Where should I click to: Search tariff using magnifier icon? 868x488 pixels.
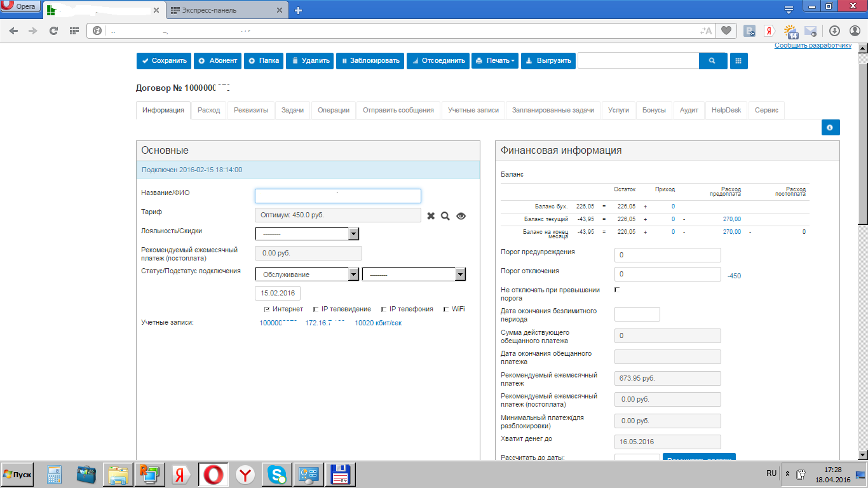tap(445, 216)
